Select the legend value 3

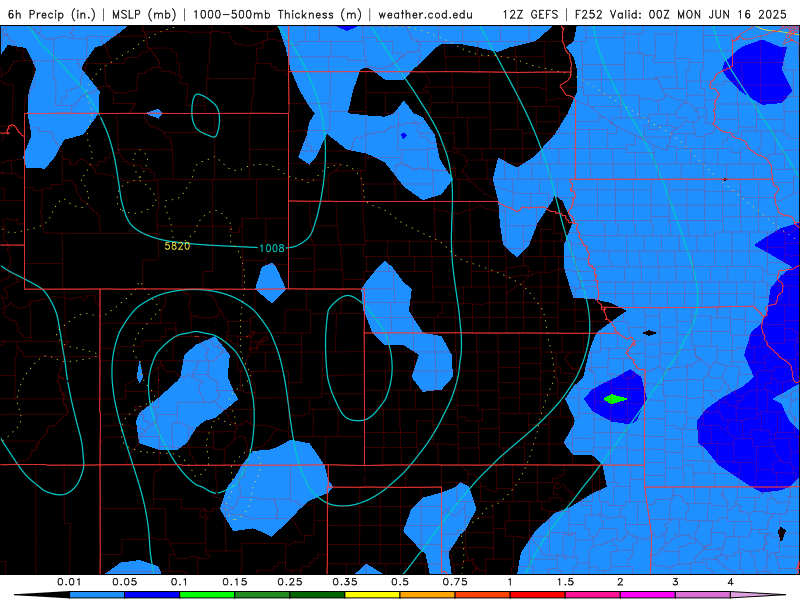pyautogui.click(x=676, y=582)
